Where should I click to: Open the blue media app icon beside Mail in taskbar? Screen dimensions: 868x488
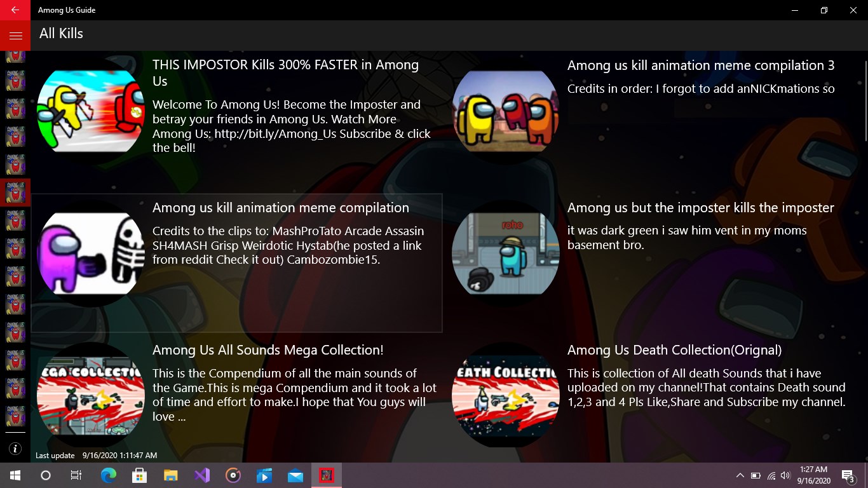coord(264,475)
